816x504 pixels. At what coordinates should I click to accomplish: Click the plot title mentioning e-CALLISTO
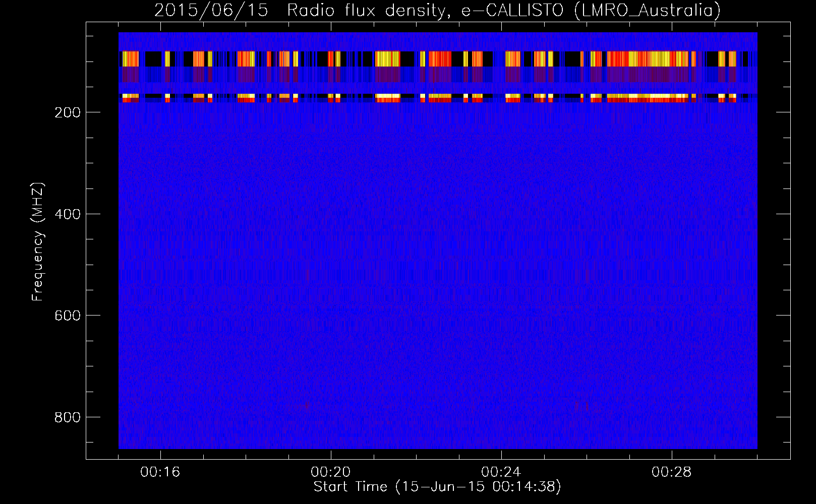[437, 10]
